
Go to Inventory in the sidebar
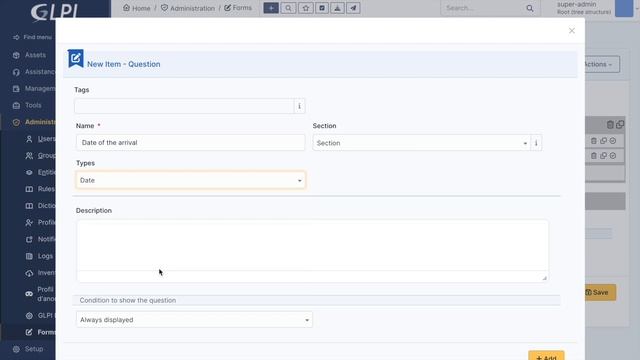(40, 273)
